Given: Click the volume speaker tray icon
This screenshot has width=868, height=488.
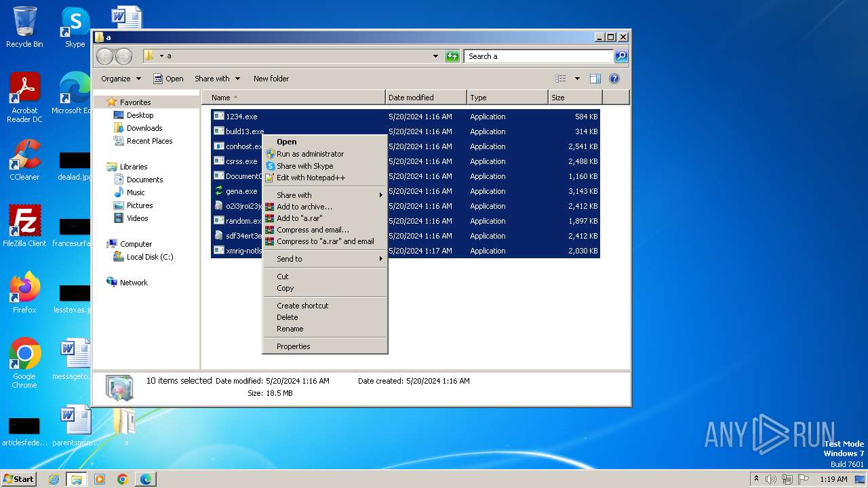Looking at the screenshot, I should click(771, 479).
